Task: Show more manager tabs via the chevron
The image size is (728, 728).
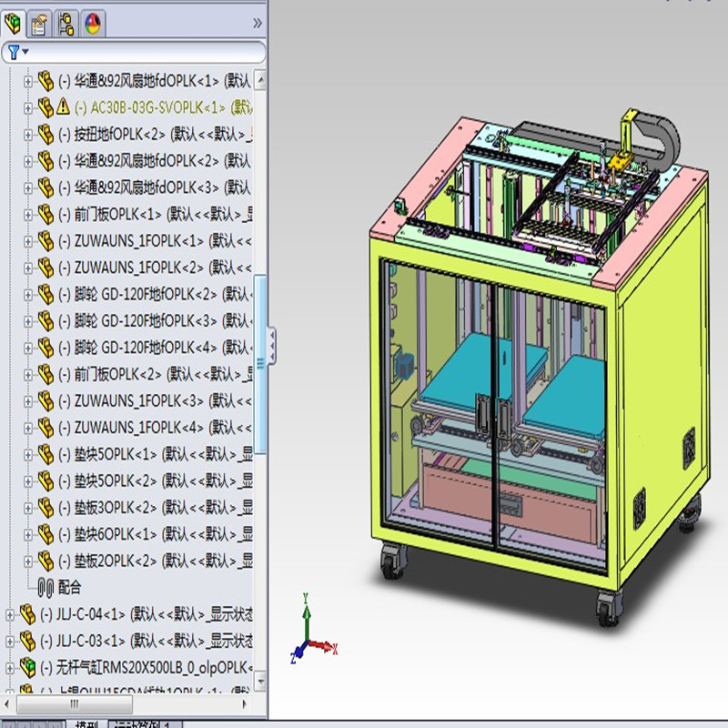Action: point(258,24)
